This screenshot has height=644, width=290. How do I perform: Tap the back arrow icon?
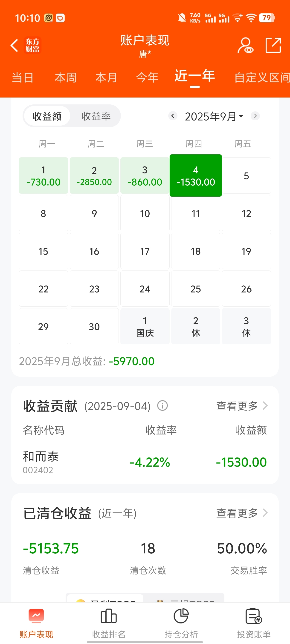14,46
